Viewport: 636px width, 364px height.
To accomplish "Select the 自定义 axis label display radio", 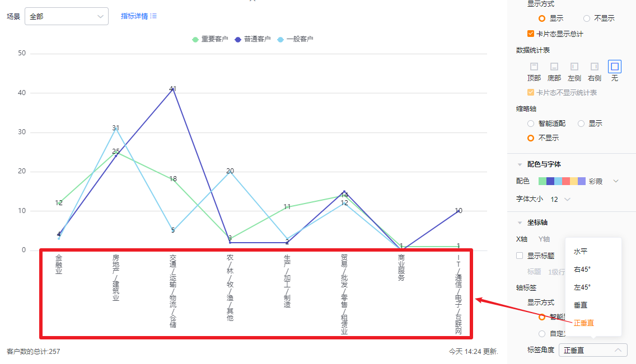I will 542,334.
